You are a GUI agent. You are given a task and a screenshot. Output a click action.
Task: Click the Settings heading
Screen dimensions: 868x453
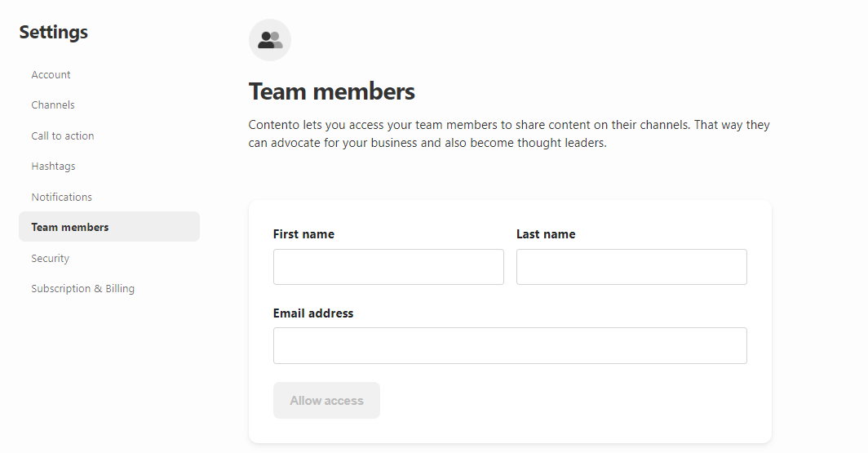tap(54, 32)
